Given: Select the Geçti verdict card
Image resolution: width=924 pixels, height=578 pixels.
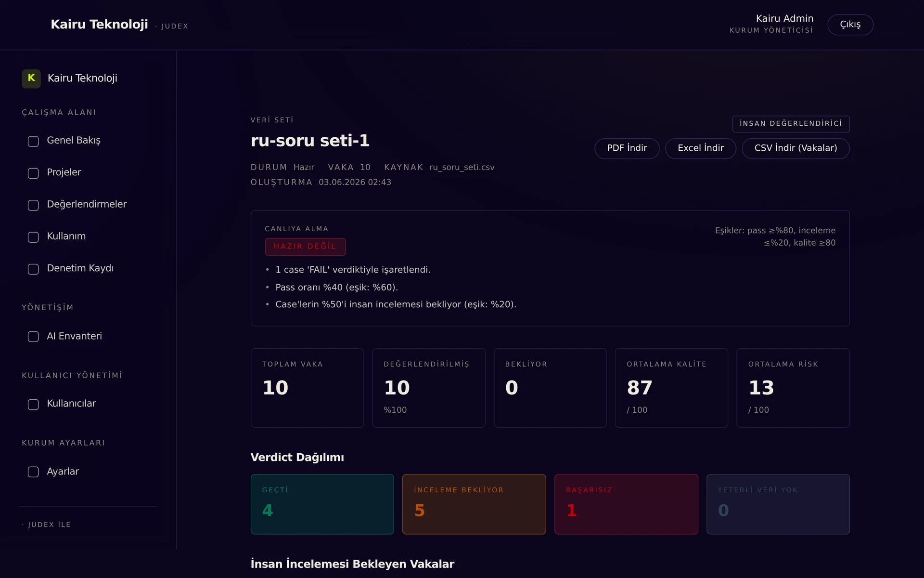Looking at the screenshot, I should click(322, 504).
